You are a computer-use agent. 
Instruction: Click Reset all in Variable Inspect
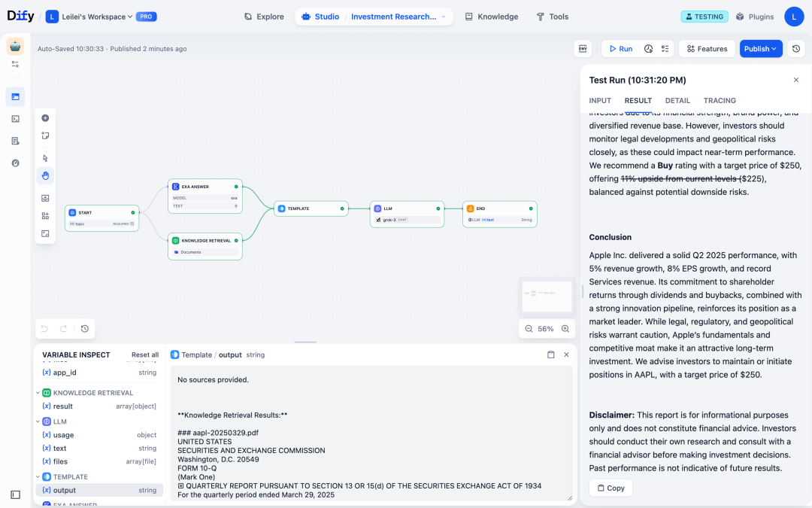pos(145,354)
